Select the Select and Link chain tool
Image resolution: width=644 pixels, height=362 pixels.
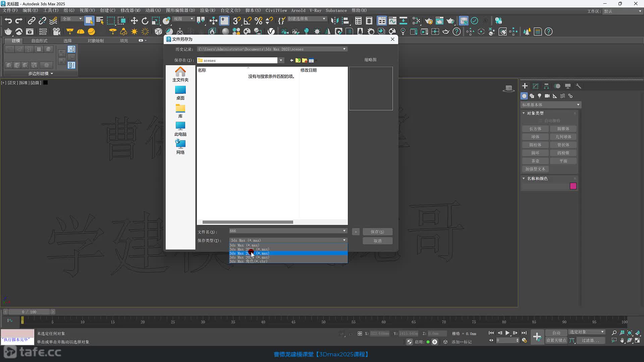pos(32,21)
